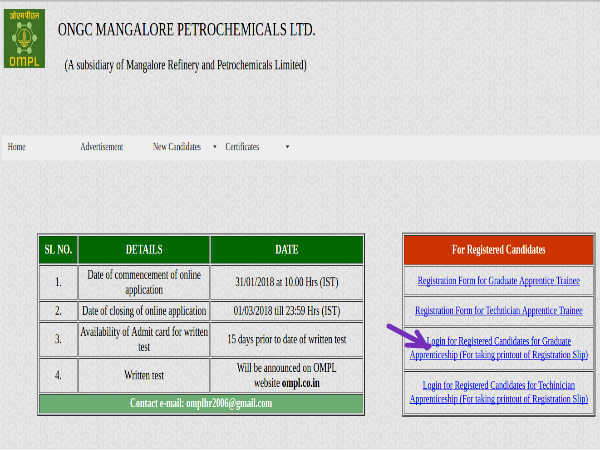Click the contact e-mail omplhr2006@gmail.com row
The height and width of the screenshot is (450, 600).
[x=201, y=404]
